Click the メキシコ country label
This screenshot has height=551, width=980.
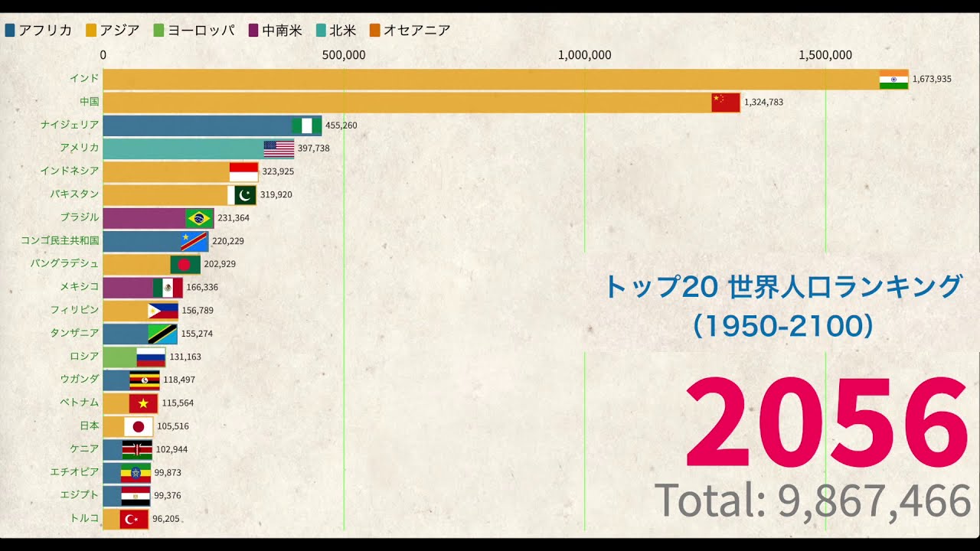pyautogui.click(x=80, y=286)
